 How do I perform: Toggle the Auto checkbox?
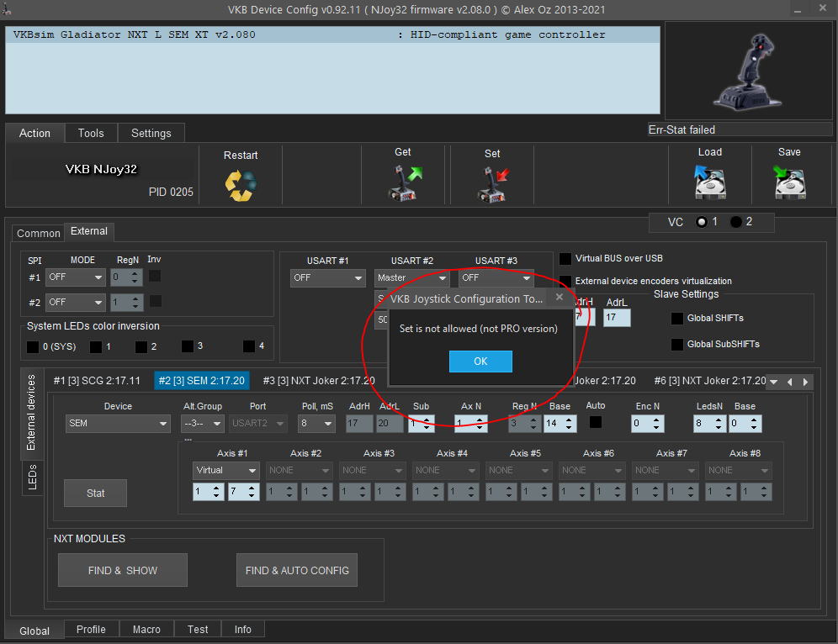pos(596,422)
